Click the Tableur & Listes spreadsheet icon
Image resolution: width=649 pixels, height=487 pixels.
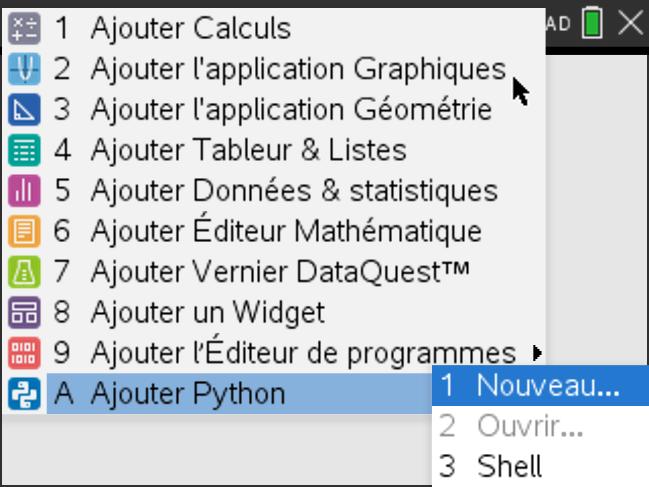(22, 150)
